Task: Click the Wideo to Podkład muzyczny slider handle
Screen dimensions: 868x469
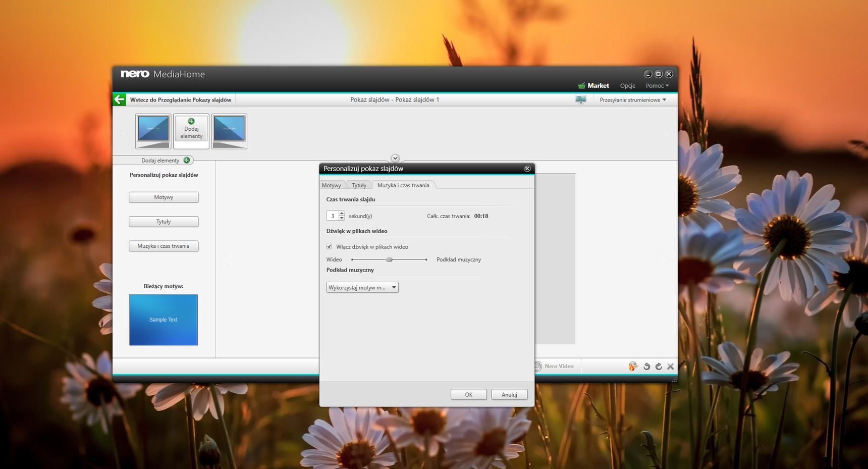Action: [389, 259]
